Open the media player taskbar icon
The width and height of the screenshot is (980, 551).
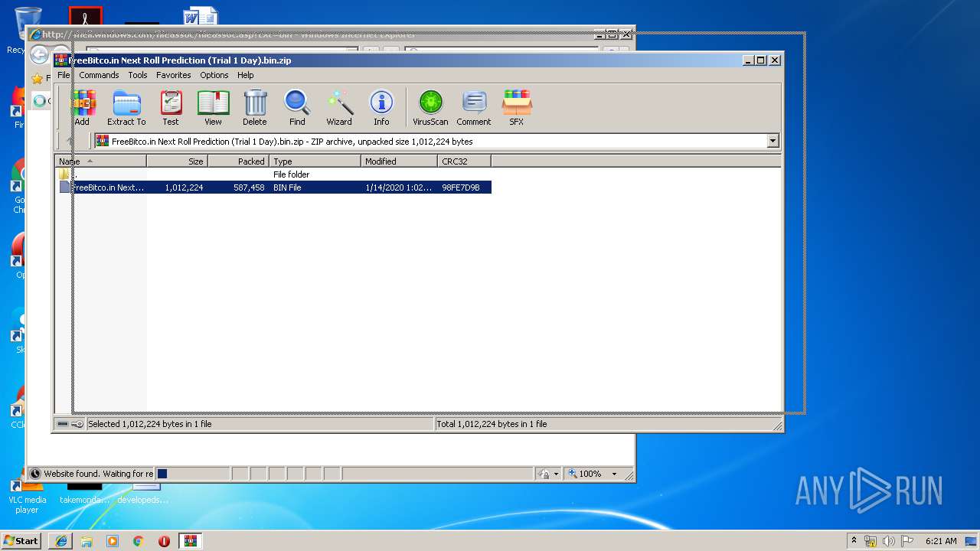pos(113,541)
